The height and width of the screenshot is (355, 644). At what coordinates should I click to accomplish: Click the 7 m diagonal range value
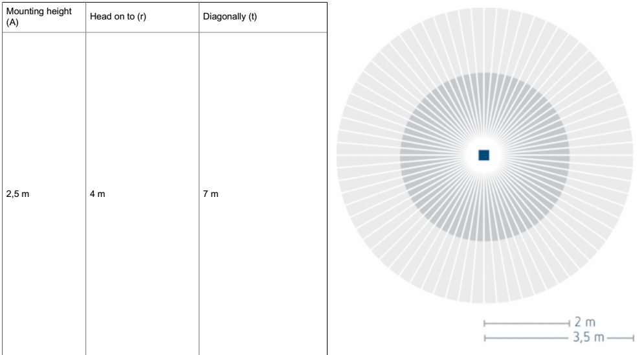[211, 194]
